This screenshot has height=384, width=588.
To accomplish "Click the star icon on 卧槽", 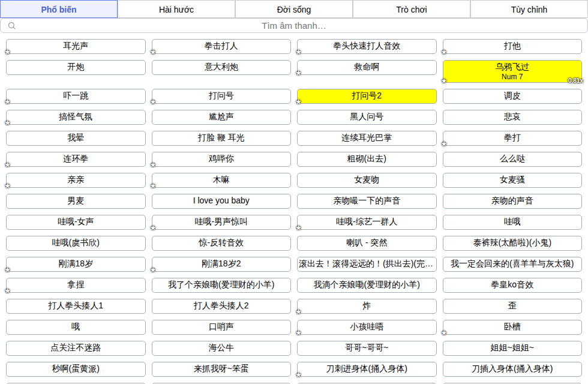I will (444, 332).
